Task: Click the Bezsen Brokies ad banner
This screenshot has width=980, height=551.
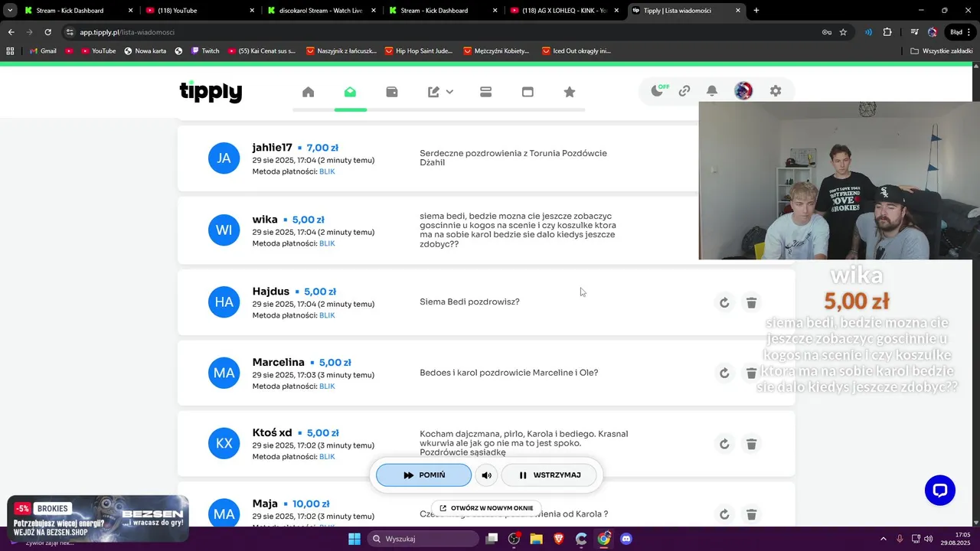Action: pyautogui.click(x=98, y=519)
